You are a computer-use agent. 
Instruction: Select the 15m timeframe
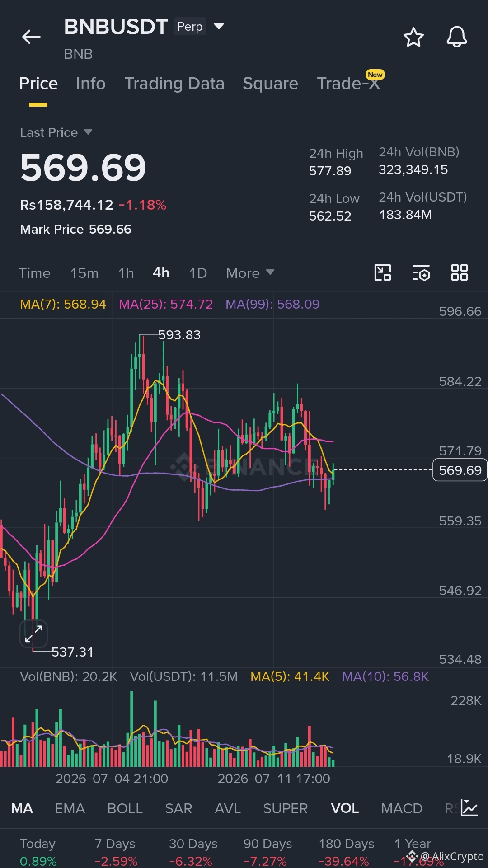coord(84,273)
